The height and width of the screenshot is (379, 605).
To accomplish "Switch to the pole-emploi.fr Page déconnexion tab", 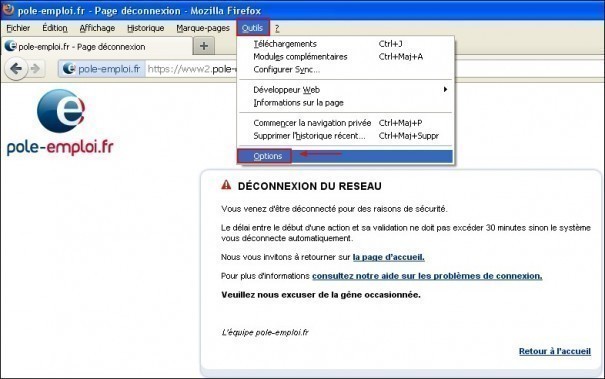I will [96, 47].
